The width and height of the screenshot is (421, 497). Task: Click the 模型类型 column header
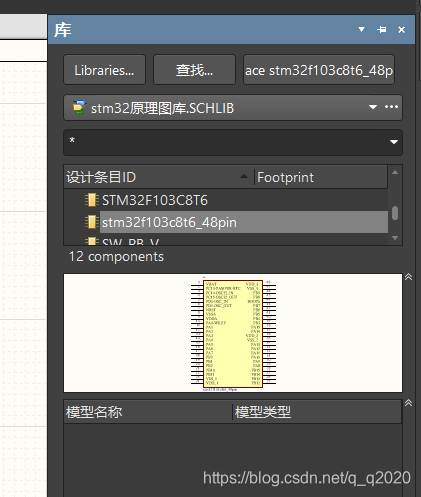coord(317,412)
